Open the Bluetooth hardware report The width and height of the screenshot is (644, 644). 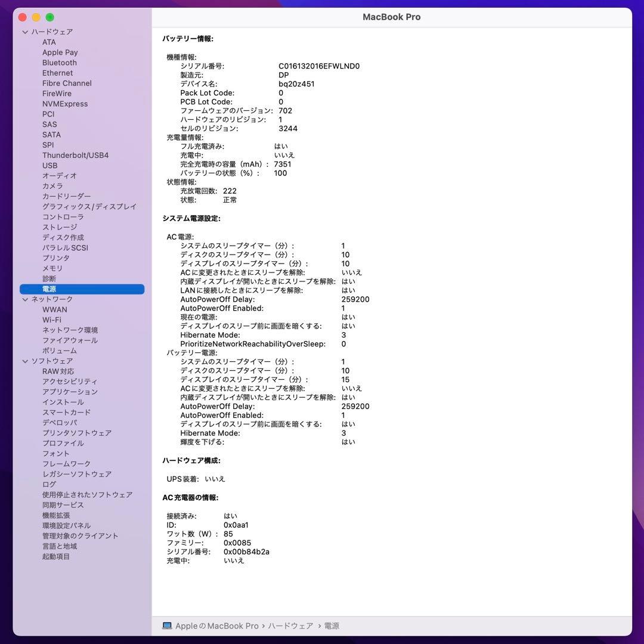[x=59, y=63]
